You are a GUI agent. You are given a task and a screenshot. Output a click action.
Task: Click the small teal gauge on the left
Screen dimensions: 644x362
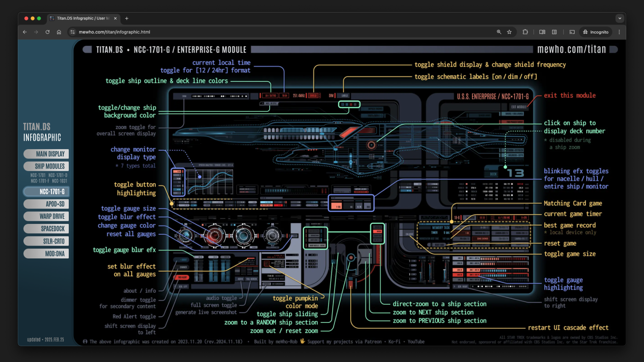(x=185, y=236)
